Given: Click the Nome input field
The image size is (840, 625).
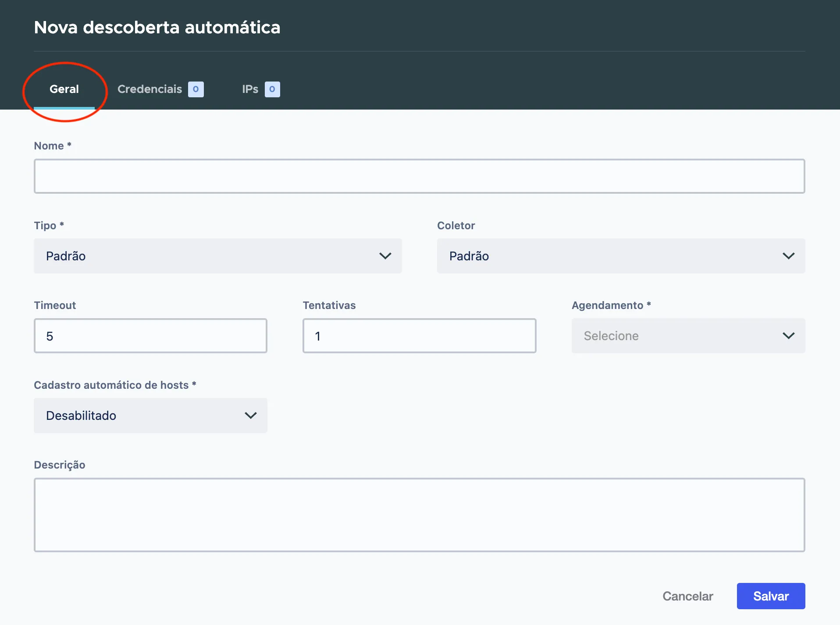Looking at the screenshot, I should click(419, 176).
